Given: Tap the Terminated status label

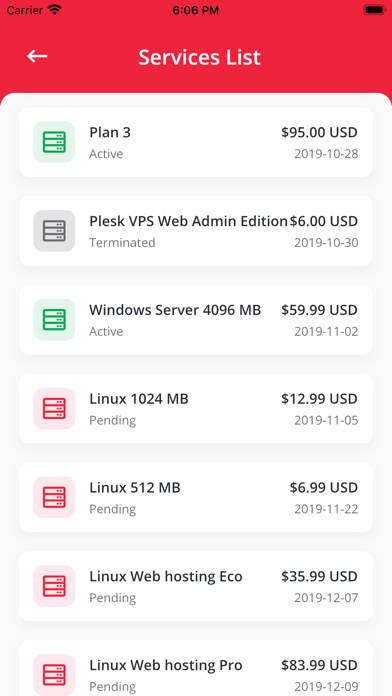Looking at the screenshot, I should [123, 243].
